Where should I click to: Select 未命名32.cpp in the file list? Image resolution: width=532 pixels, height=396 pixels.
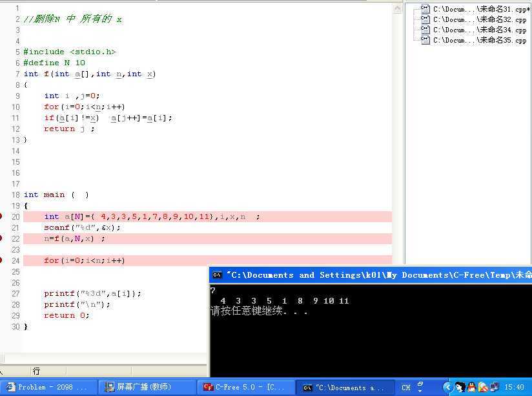tap(479, 19)
